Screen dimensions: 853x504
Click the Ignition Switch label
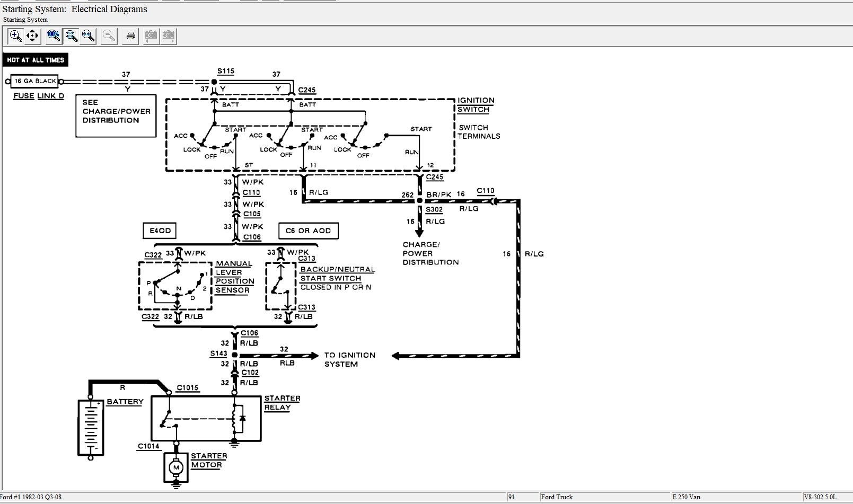pyautogui.click(x=476, y=105)
